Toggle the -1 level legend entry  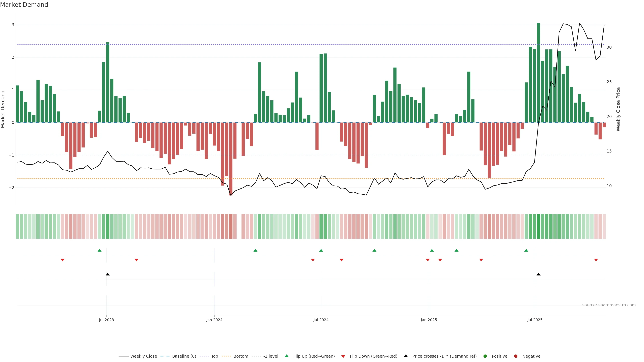[271, 356]
